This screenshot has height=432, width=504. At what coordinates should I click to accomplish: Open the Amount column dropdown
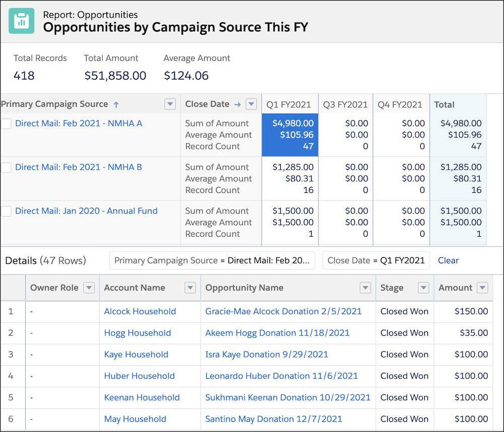click(483, 287)
